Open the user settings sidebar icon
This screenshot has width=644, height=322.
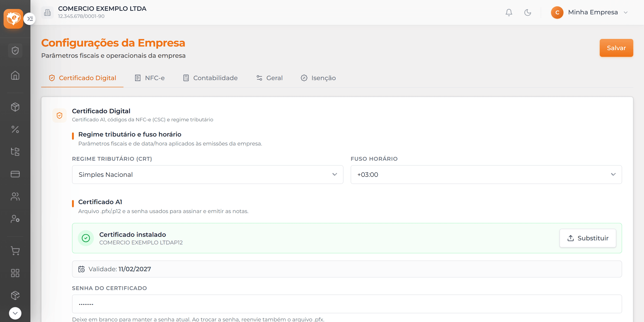(x=15, y=219)
